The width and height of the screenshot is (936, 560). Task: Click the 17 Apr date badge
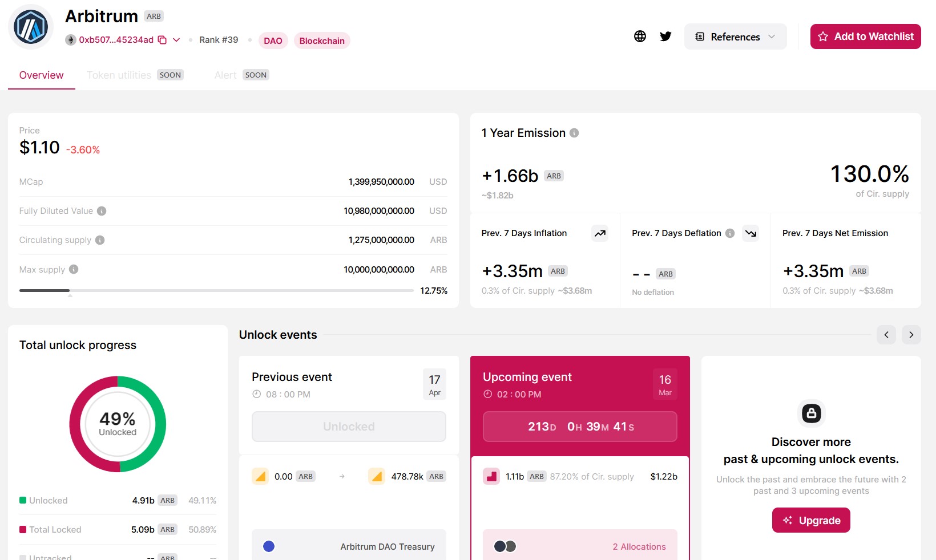[434, 384]
